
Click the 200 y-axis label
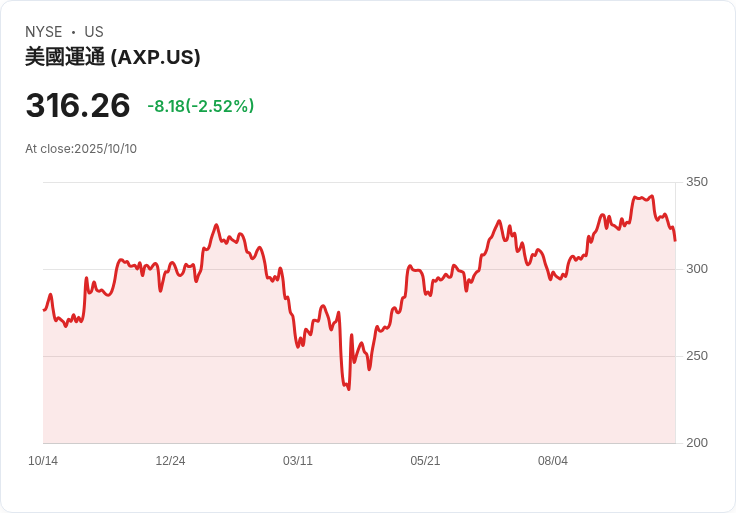click(696, 443)
